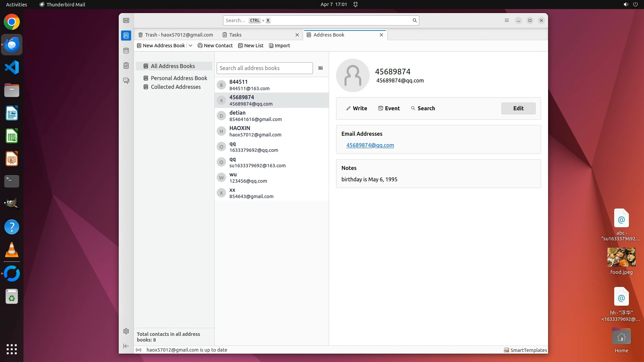This screenshot has width=644, height=362.
Task: Click the connection status icon
Action: coord(139,350)
